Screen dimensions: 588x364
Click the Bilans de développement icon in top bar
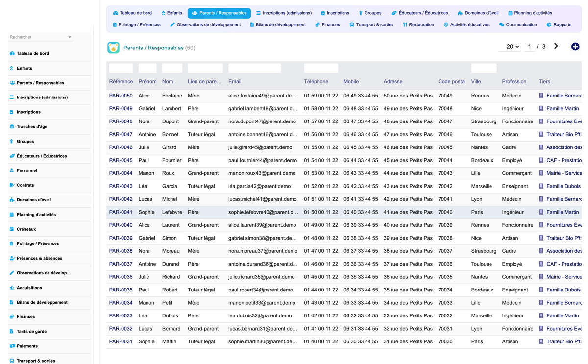[x=252, y=24]
